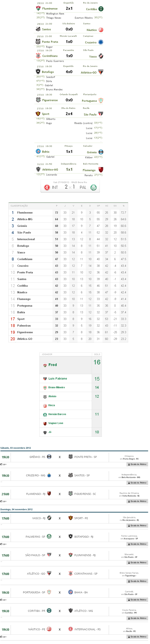Click the GOLS column header in scorers table
The height and width of the screenshot is (644, 150).
pos(97,354)
